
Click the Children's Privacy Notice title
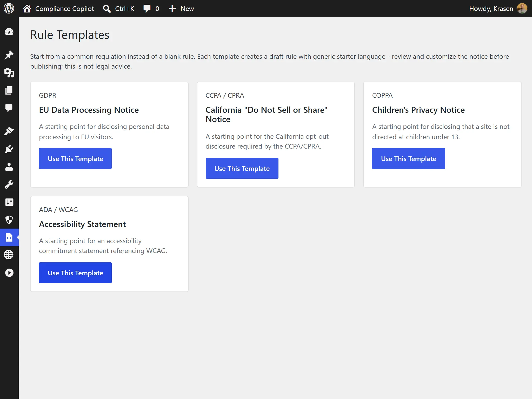(418, 110)
